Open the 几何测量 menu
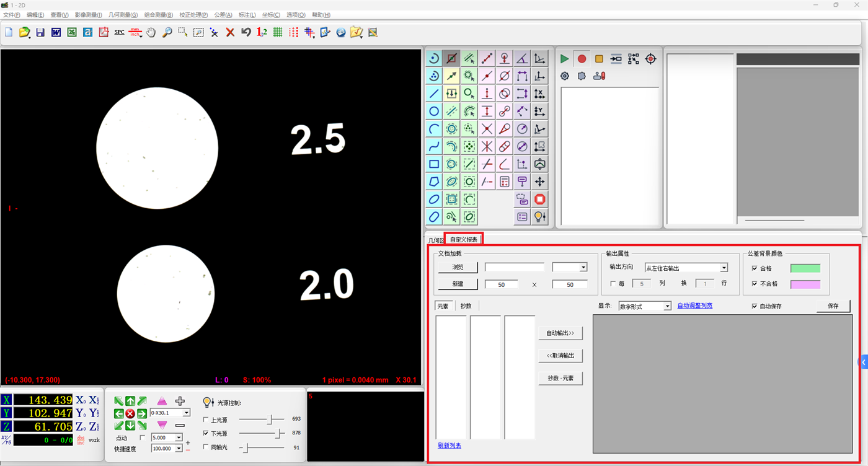This screenshot has width=868, height=466. (123, 15)
